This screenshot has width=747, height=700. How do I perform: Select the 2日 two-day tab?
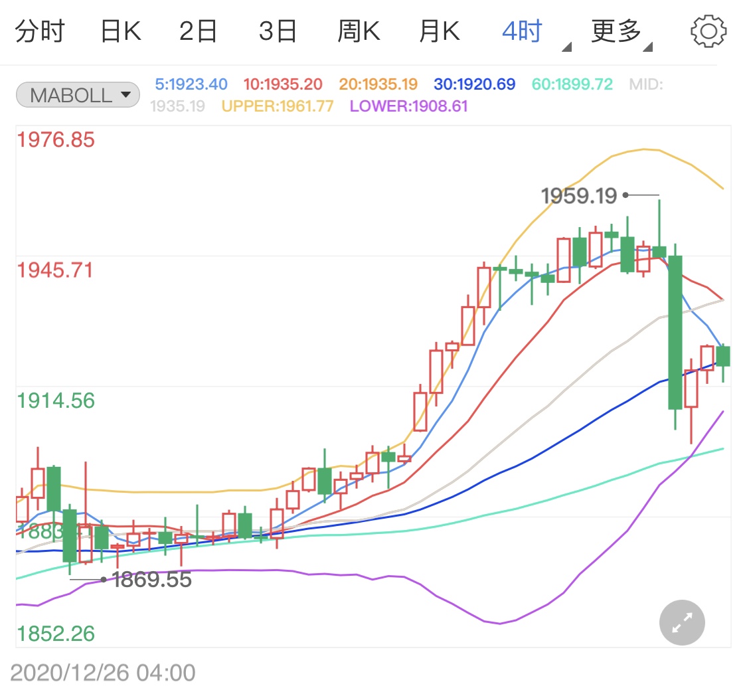click(198, 31)
